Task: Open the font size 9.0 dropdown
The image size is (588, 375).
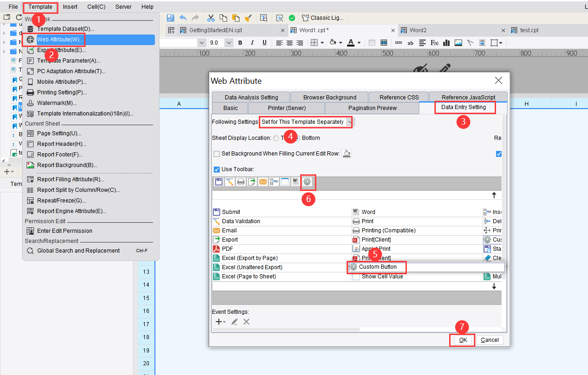Action: pyautogui.click(x=228, y=42)
